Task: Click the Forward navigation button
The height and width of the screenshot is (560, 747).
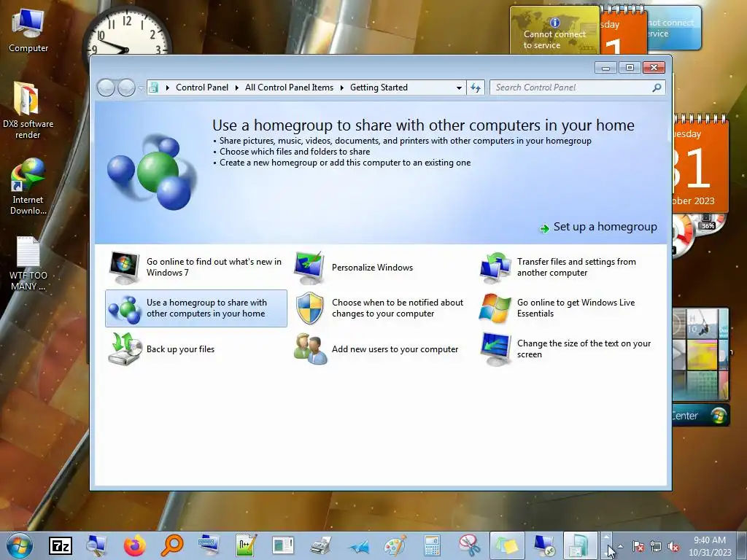Action: coord(126,87)
